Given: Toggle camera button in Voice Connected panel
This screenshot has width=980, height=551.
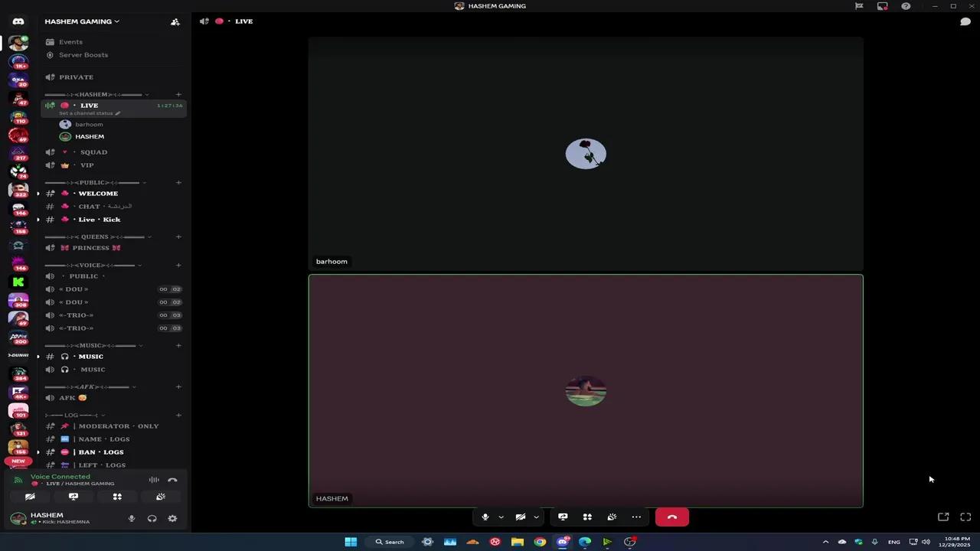Looking at the screenshot, I should coord(30,497).
